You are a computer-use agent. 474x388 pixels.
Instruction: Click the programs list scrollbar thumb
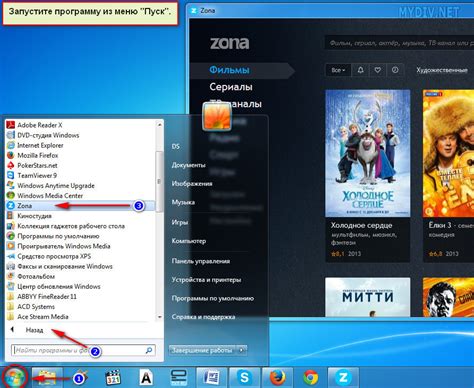coord(159,182)
